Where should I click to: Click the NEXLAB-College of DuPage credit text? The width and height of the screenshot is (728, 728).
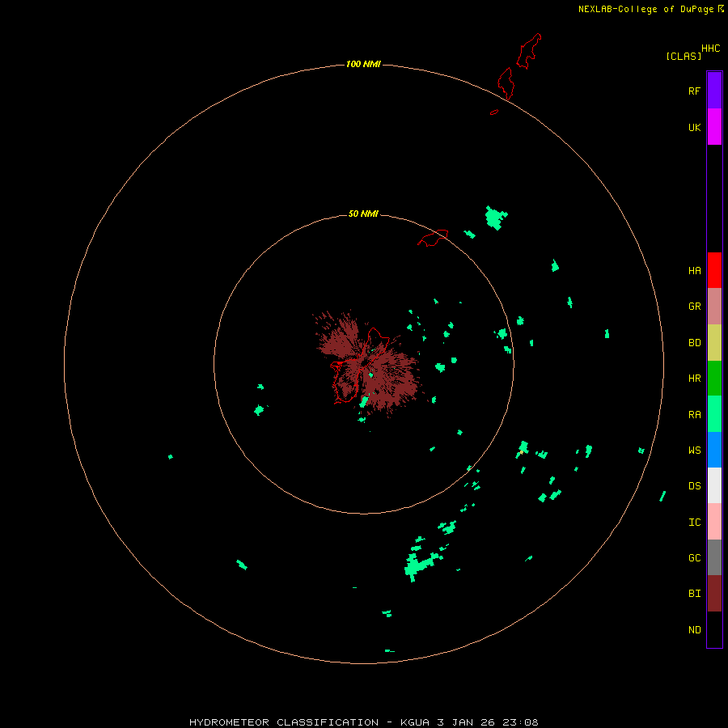click(645, 9)
